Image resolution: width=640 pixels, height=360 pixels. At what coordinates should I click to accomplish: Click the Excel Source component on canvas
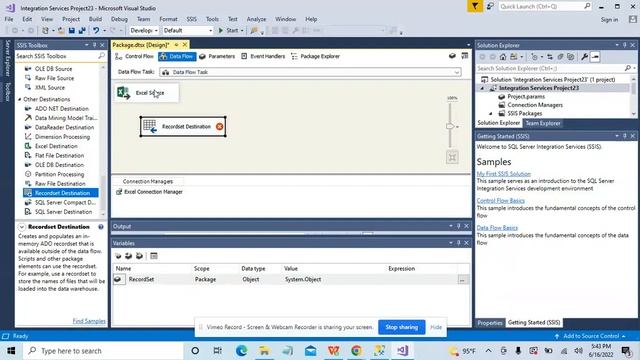(146, 93)
